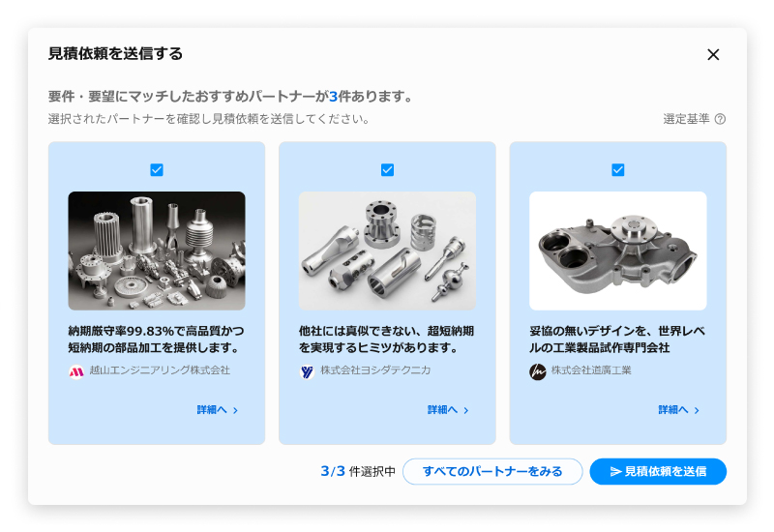Click the 見積依頼を送信 button
Image resolution: width=774 pixels, height=532 pixels.
(x=658, y=471)
